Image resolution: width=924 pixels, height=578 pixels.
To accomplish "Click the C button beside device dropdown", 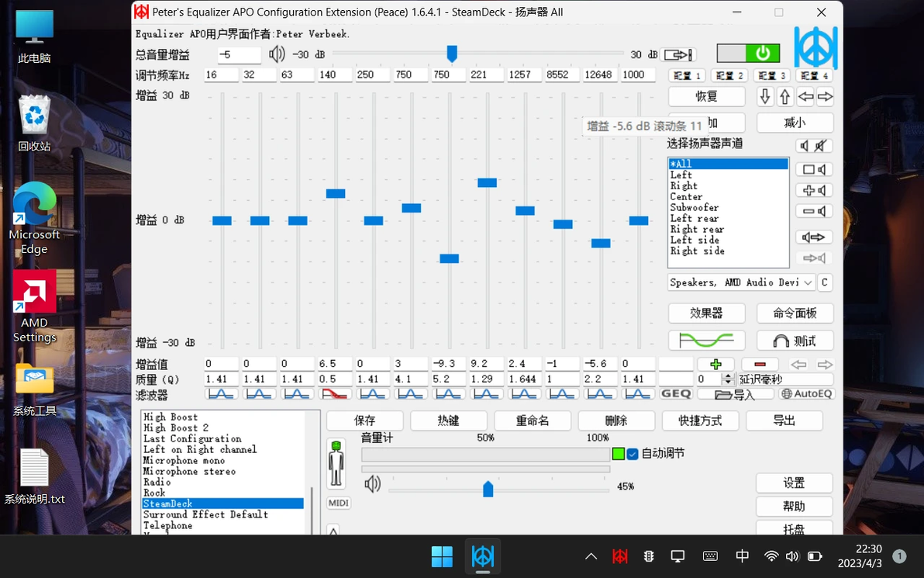I will click(x=825, y=282).
